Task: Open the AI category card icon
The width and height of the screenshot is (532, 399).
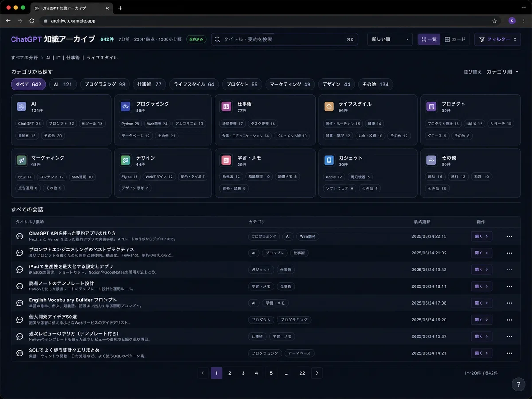Action: click(21, 106)
